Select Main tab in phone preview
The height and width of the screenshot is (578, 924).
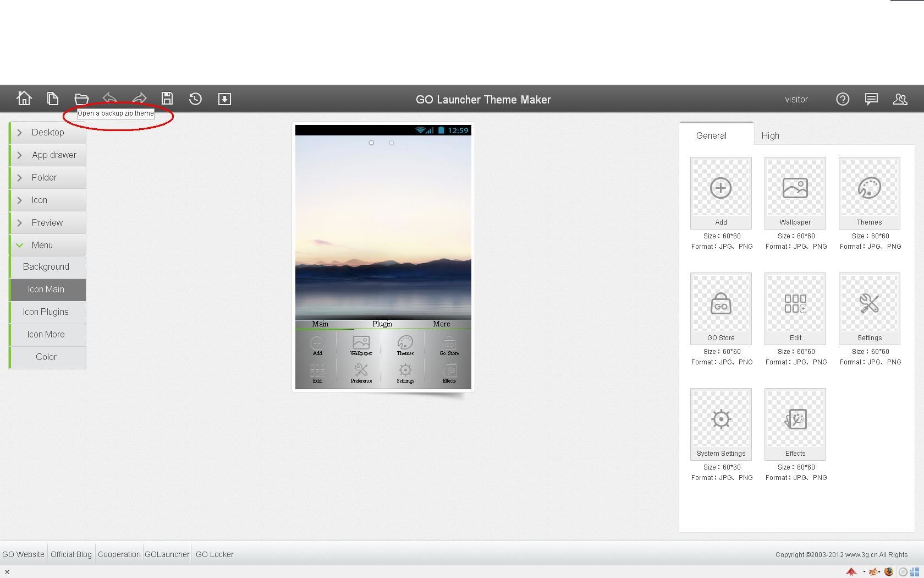pos(320,324)
